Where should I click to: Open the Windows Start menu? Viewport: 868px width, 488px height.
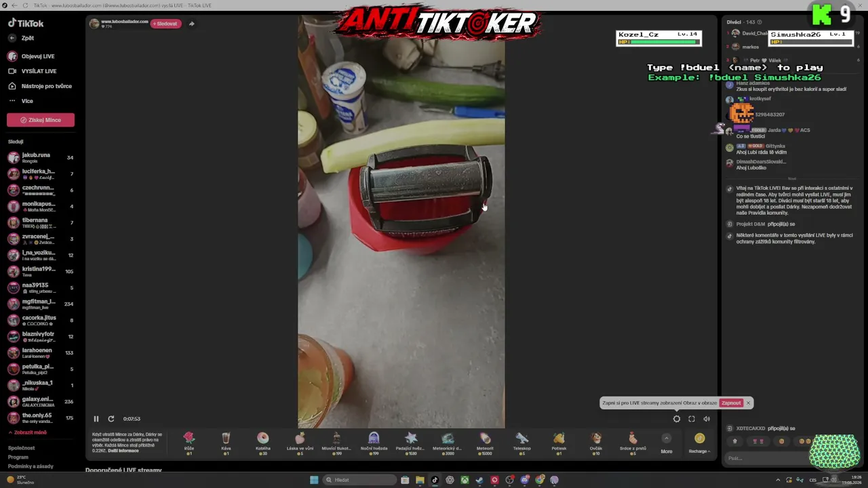click(x=314, y=480)
